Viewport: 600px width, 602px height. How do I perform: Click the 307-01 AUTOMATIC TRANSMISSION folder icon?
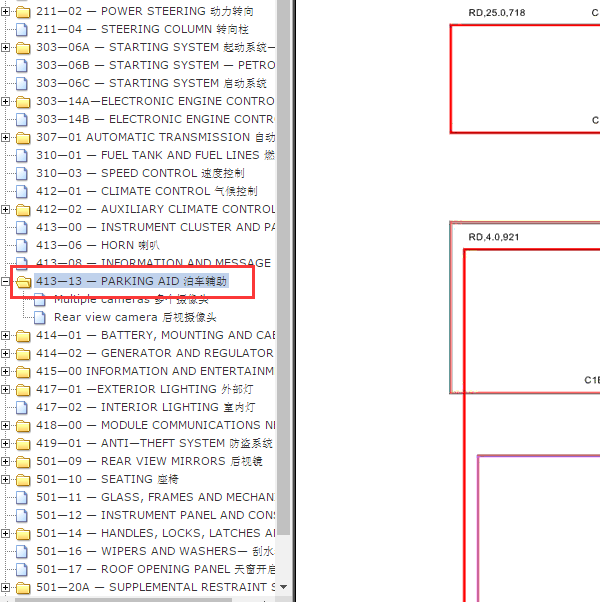(23, 138)
